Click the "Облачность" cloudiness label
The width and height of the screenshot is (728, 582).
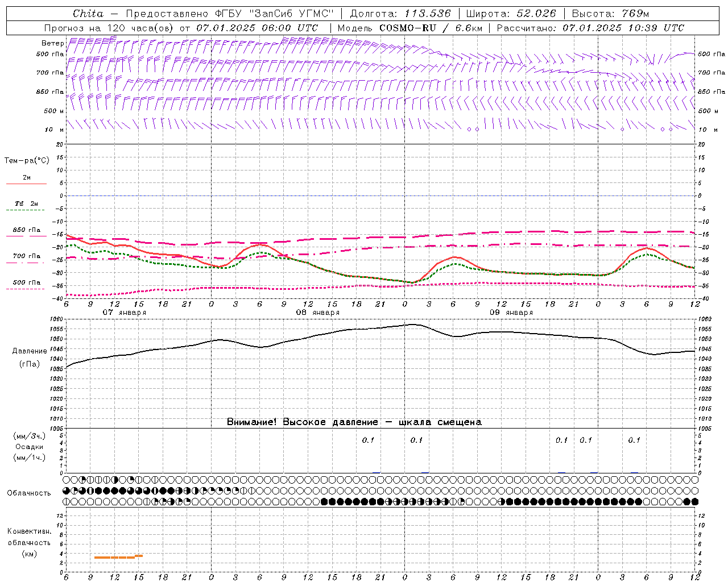29,493
